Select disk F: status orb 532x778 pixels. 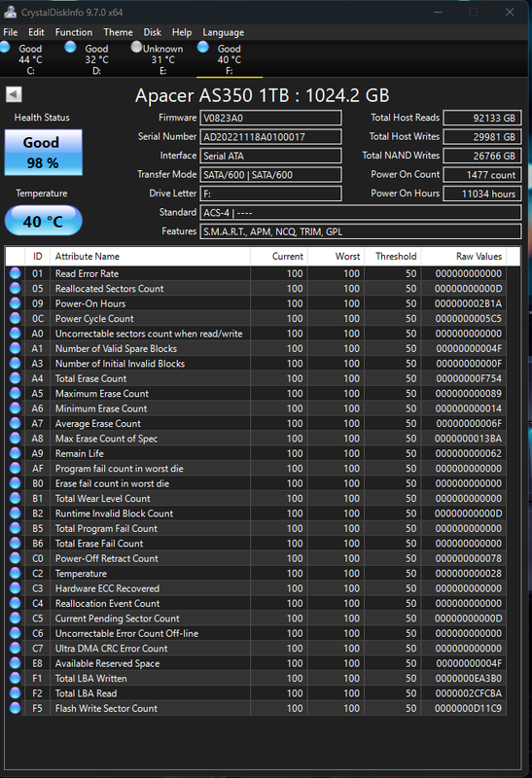tap(202, 47)
